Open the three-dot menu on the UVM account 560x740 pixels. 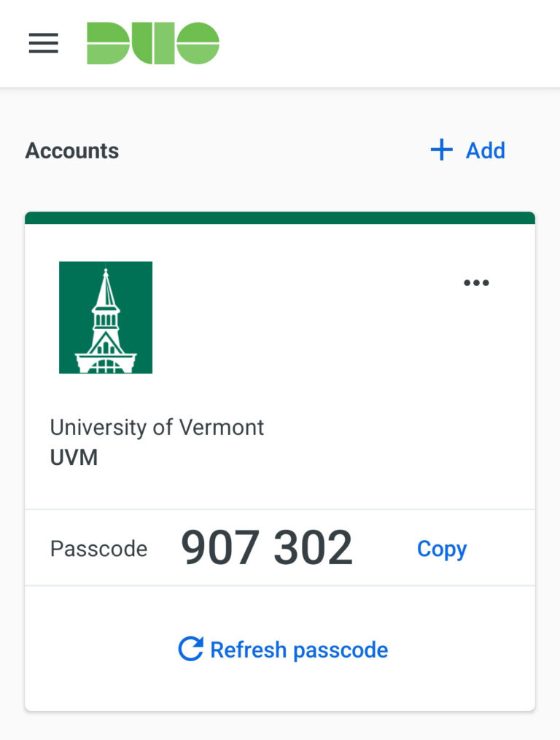click(x=476, y=282)
